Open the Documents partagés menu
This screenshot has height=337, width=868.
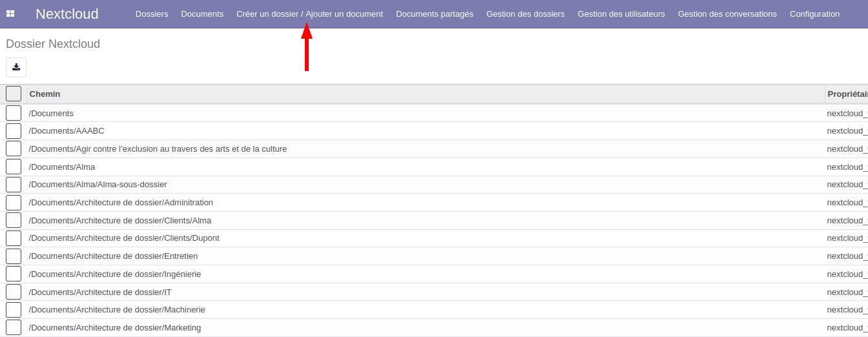coord(435,14)
